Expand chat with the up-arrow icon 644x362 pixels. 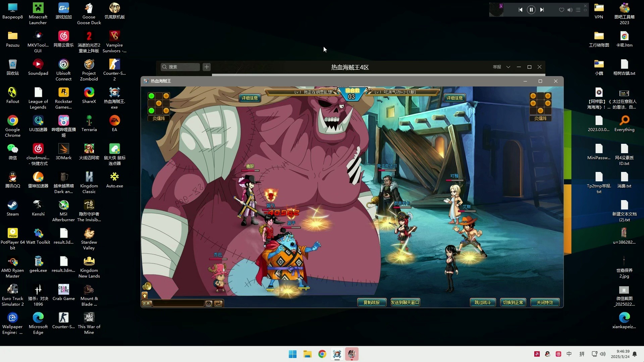[x=145, y=295]
